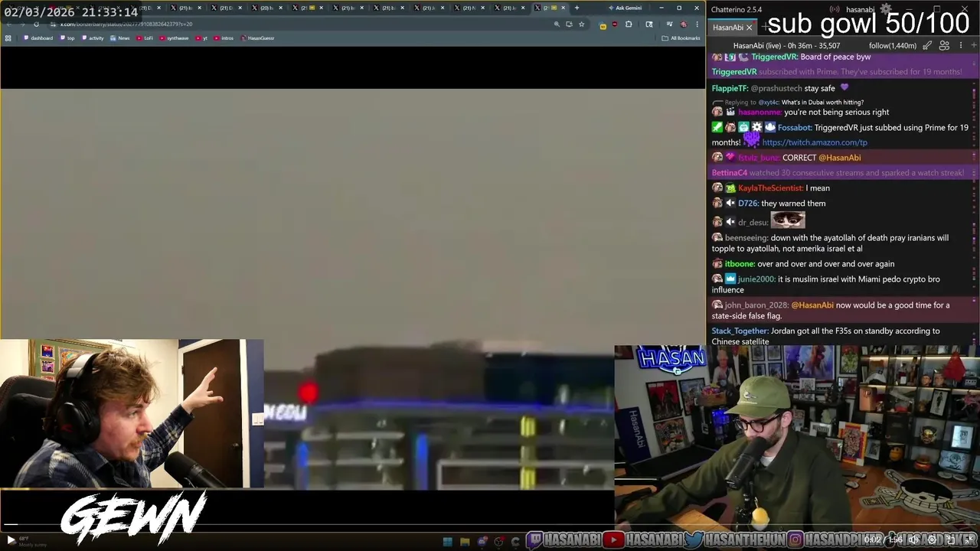This screenshot has height=551, width=980.
Task: Open browser zoom magnifier icon in address bar
Action: (x=557, y=24)
